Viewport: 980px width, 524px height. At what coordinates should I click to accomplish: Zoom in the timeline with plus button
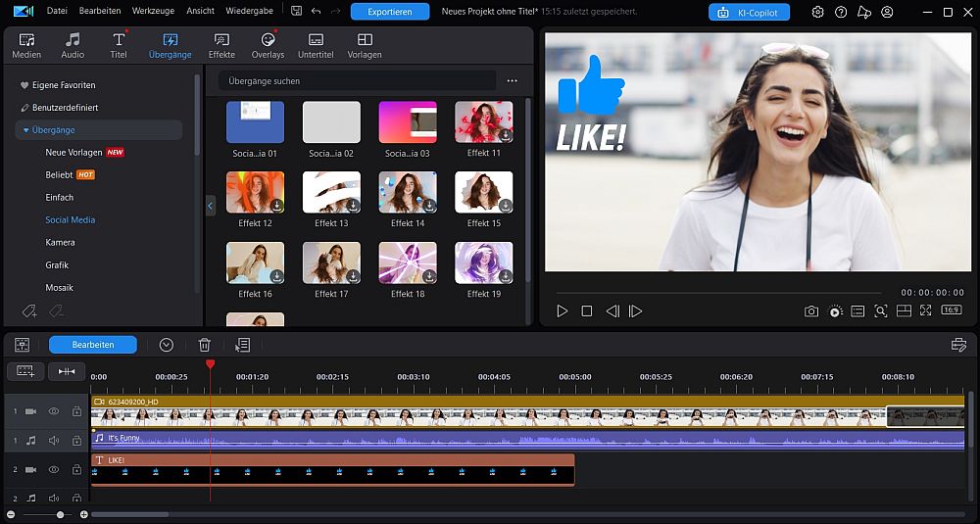point(83,514)
